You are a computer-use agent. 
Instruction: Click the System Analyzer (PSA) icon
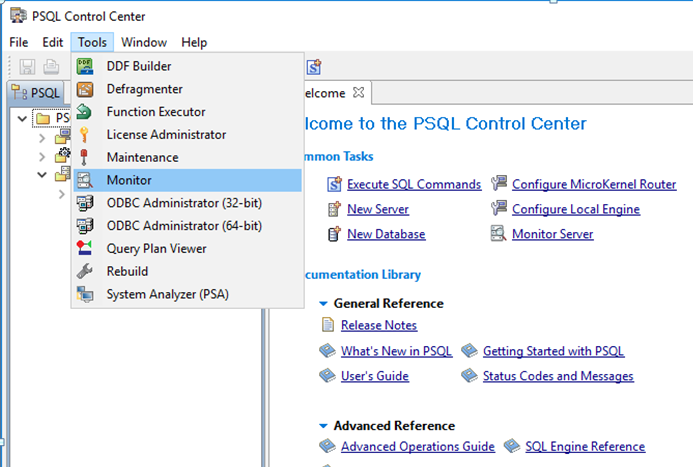85,294
